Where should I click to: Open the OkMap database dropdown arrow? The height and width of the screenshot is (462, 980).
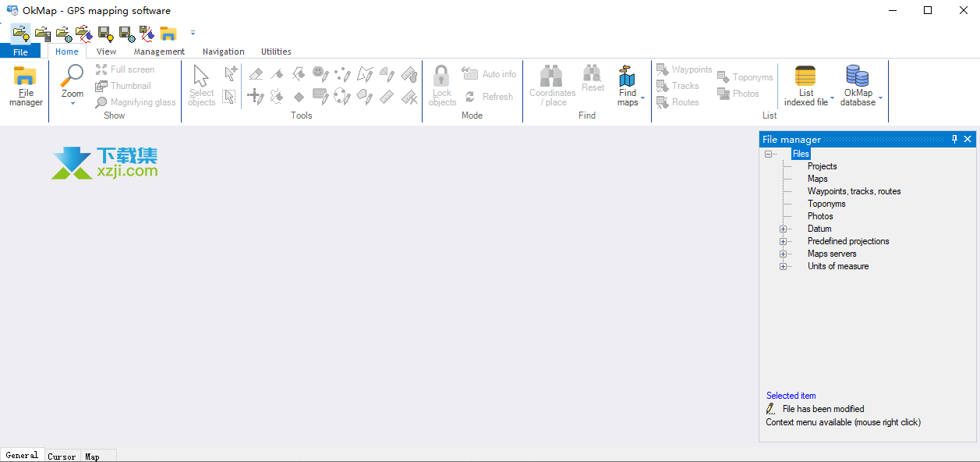coord(881,99)
